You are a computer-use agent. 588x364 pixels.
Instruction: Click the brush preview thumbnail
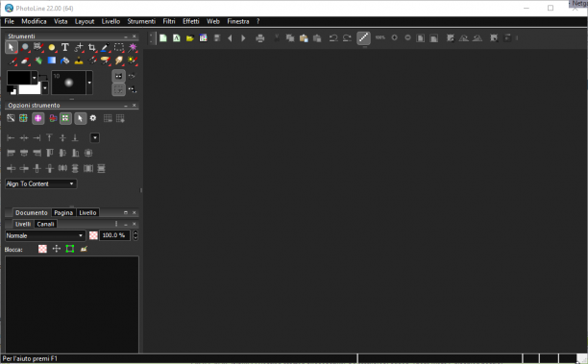click(69, 83)
